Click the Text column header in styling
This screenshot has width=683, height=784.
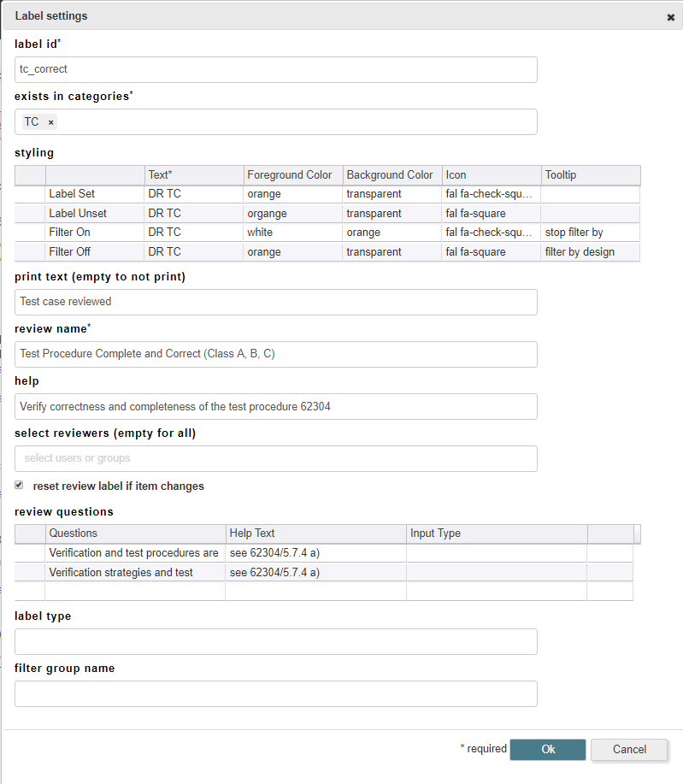195,175
